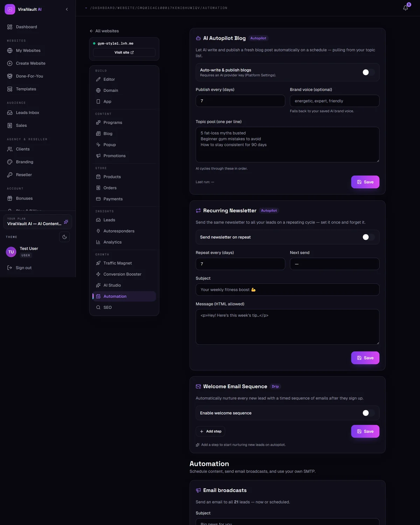Add step to welcome email sequence
The height and width of the screenshot is (525, 420).
210,431
